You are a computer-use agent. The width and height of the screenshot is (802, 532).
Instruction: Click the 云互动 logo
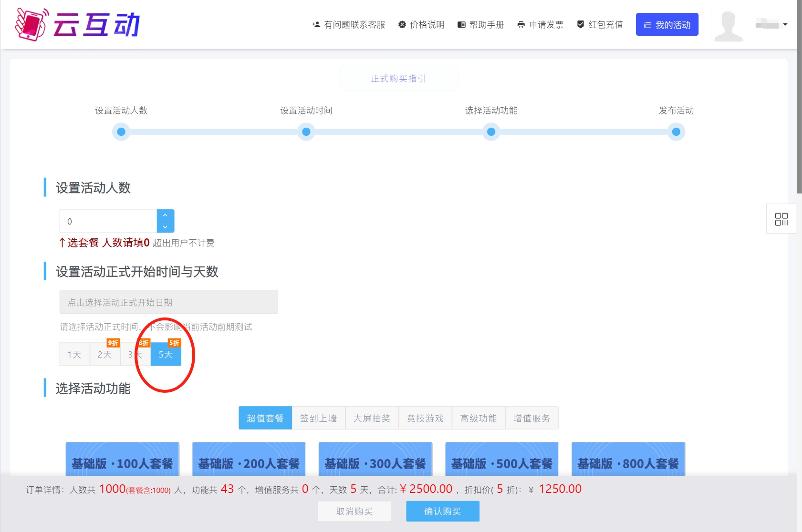point(78,24)
